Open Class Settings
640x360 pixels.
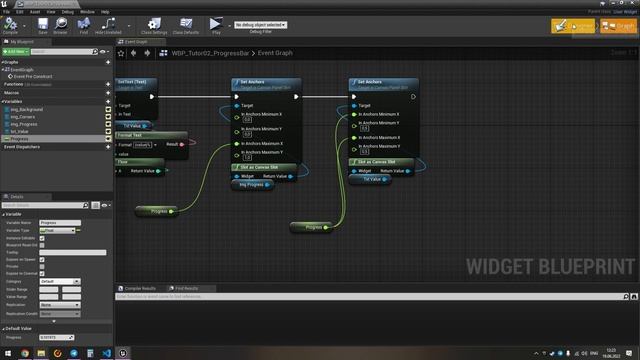pos(154,25)
